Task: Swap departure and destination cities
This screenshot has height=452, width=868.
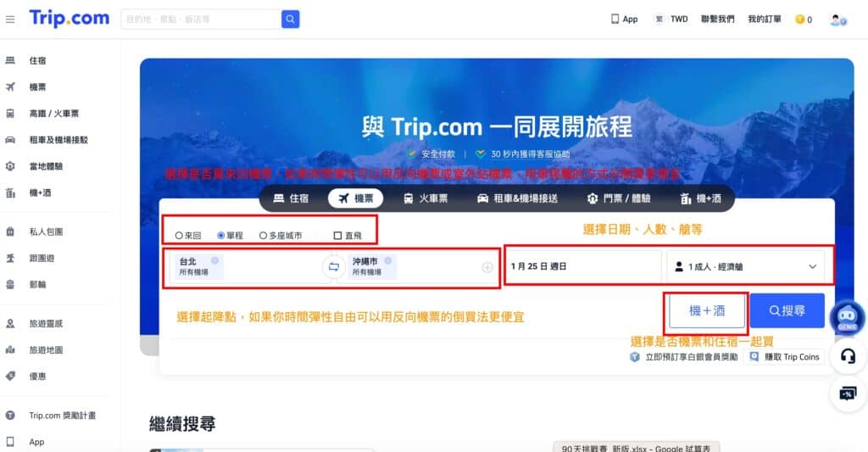Action: [x=333, y=266]
